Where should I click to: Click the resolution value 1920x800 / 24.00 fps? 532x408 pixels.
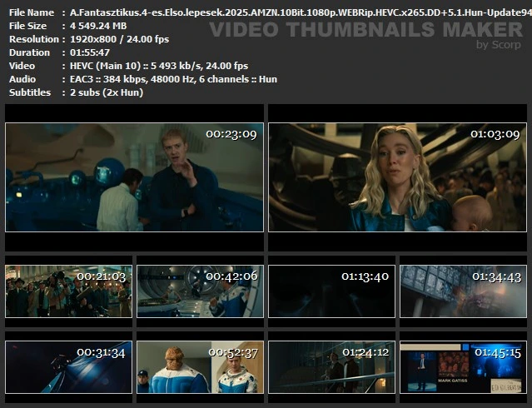119,39
